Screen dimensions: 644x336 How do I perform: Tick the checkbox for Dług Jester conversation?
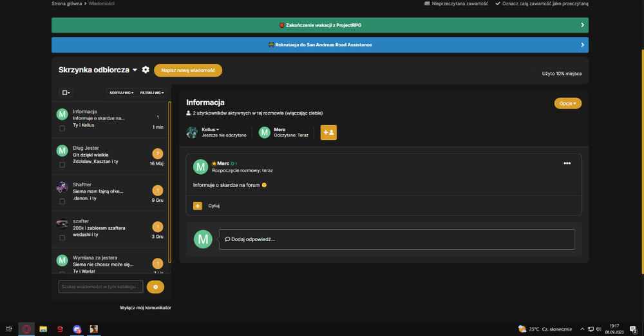coord(62,165)
